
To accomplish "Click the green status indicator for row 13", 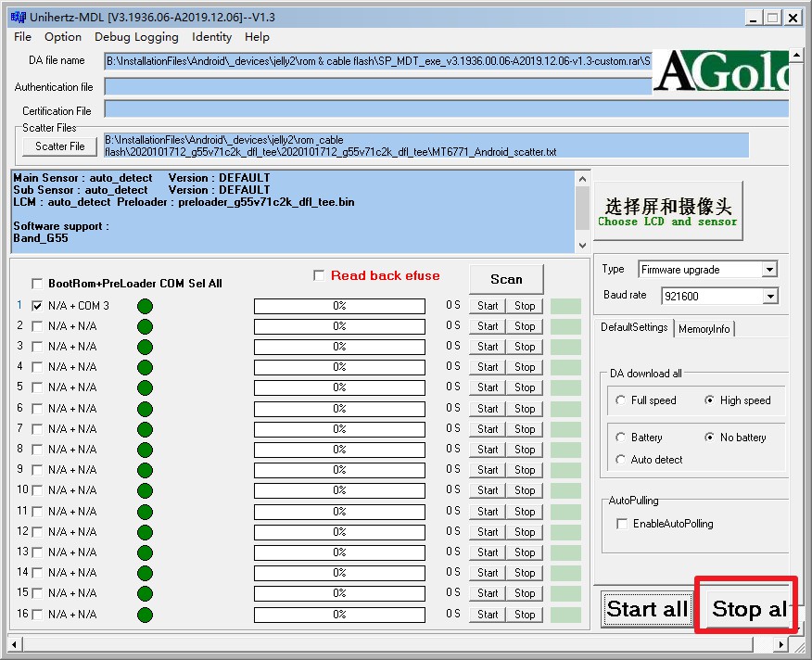I will click(x=145, y=552).
